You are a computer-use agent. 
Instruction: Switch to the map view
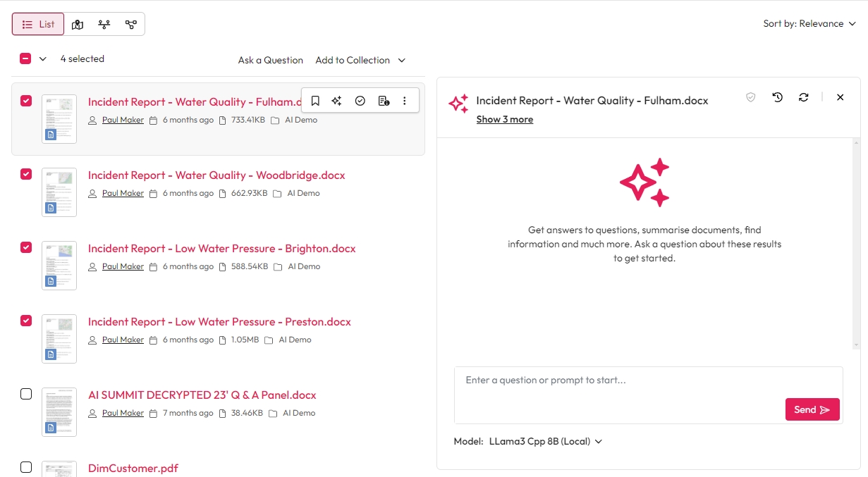tap(78, 25)
